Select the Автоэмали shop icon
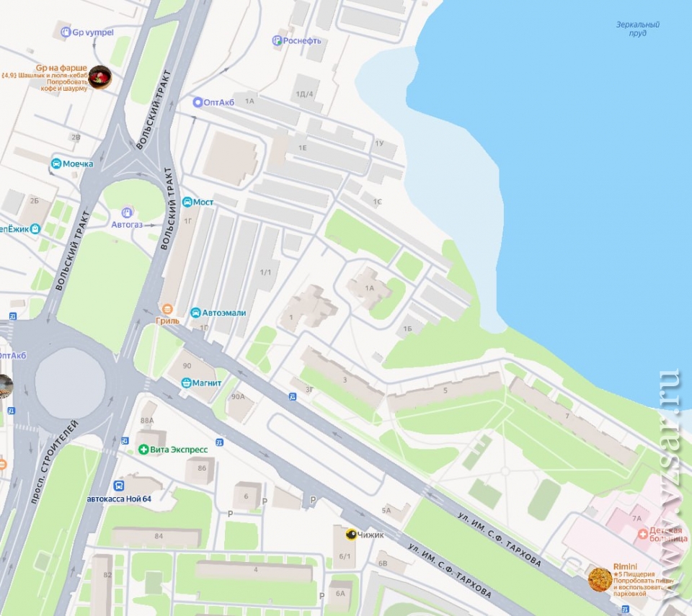 click(x=195, y=313)
